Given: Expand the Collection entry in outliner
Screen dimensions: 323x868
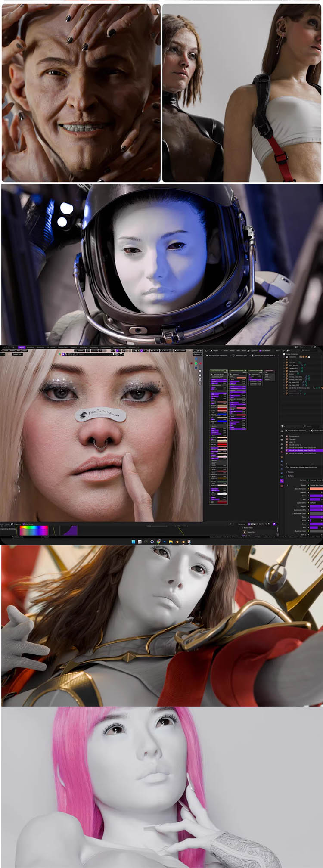Looking at the screenshot, I should tap(284, 357).
